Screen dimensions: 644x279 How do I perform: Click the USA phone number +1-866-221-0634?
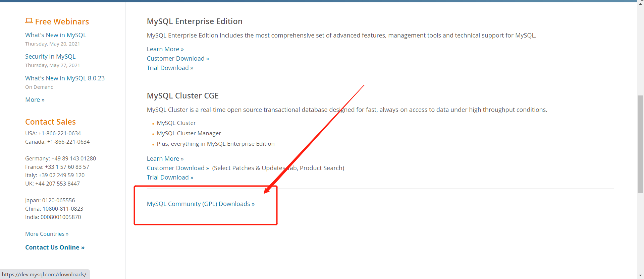click(60, 134)
